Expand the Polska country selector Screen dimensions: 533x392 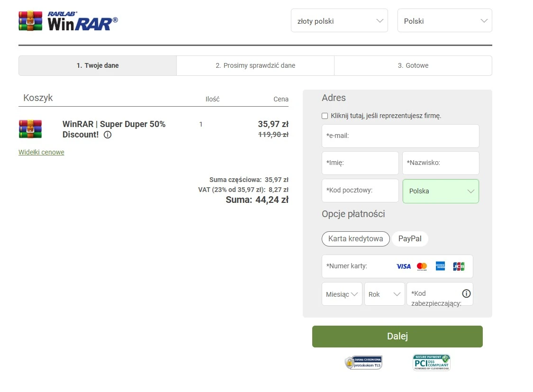441,191
